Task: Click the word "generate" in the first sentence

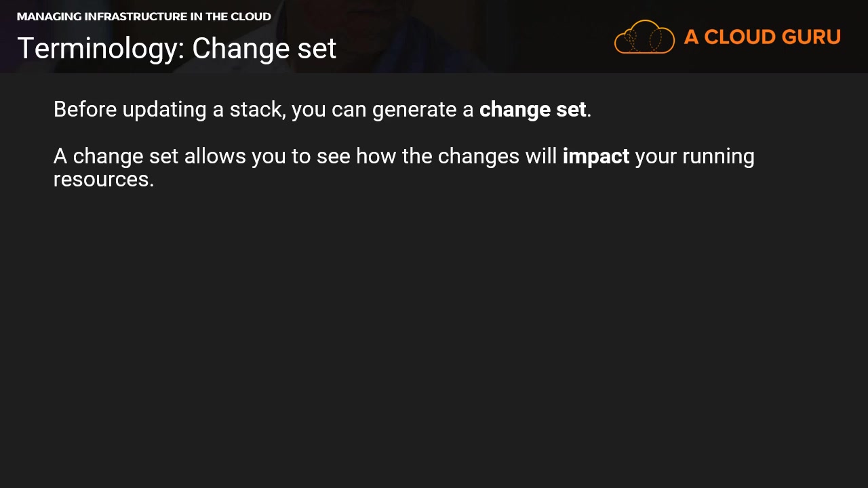Action: [x=412, y=110]
